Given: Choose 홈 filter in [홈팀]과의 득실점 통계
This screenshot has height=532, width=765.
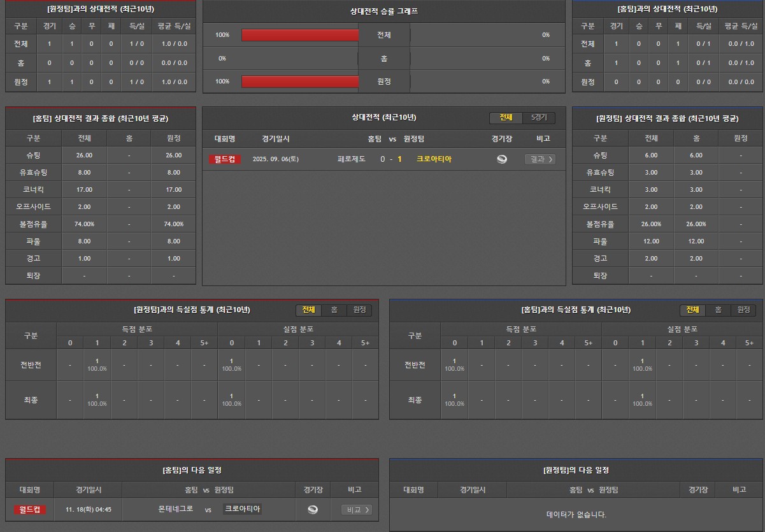Looking at the screenshot, I should 718,310.
